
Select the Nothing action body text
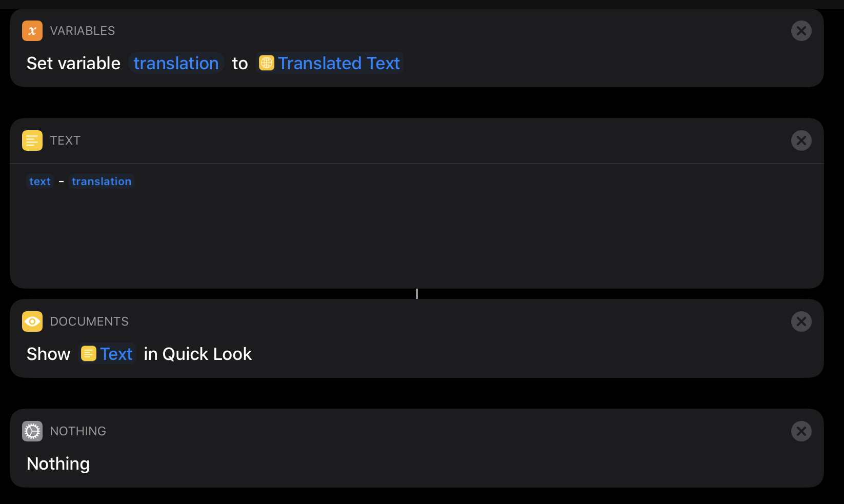pyautogui.click(x=58, y=463)
